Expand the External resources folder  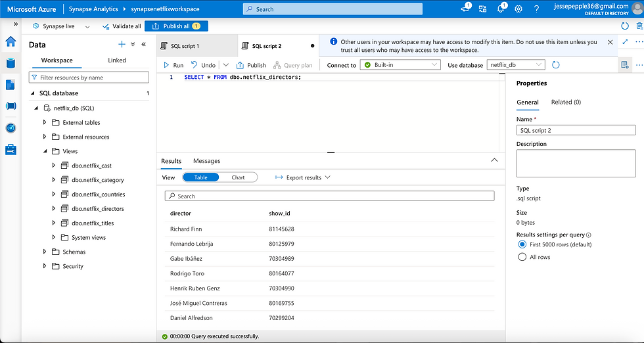(x=45, y=137)
